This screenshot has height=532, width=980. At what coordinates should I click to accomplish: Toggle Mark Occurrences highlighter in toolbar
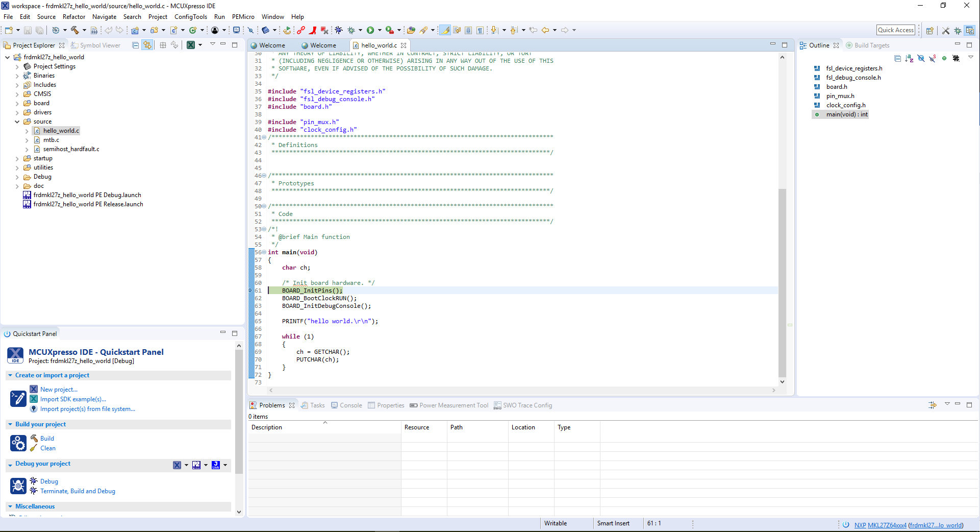445,30
